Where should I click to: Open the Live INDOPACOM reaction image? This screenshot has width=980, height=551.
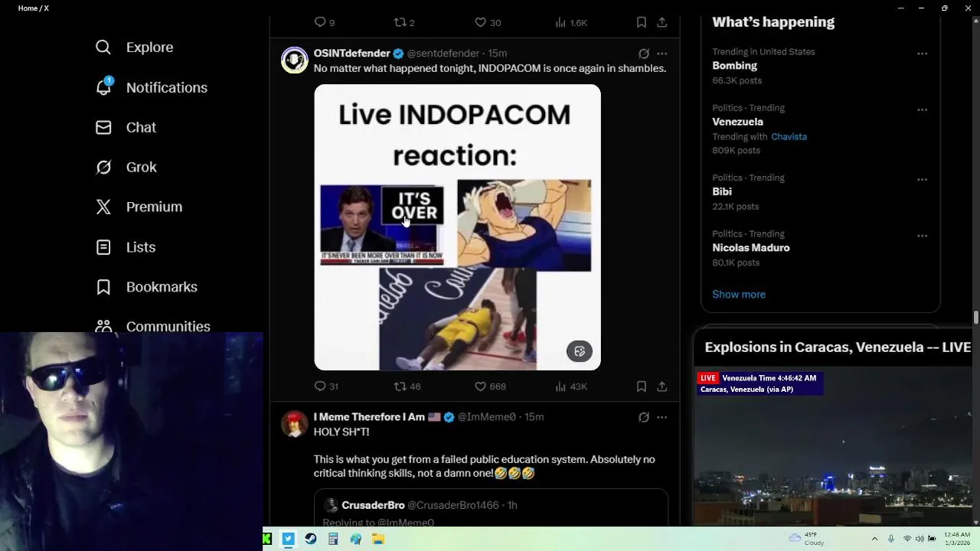pyautogui.click(x=457, y=227)
